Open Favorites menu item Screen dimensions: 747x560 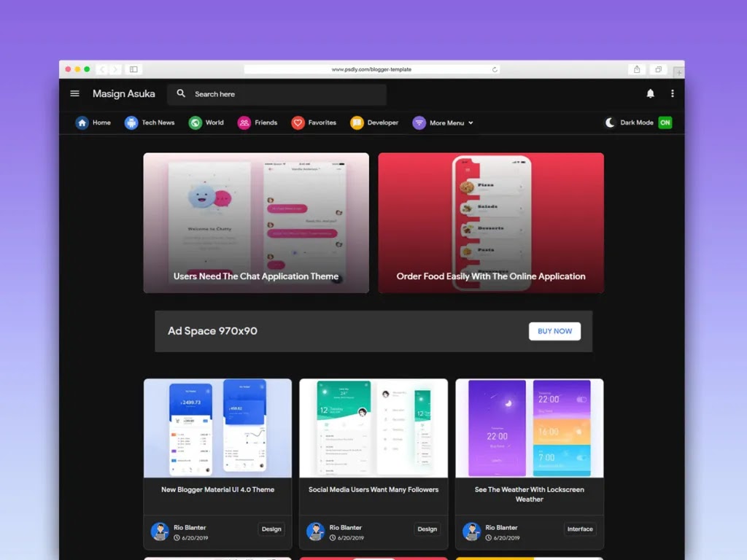tap(322, 122)
